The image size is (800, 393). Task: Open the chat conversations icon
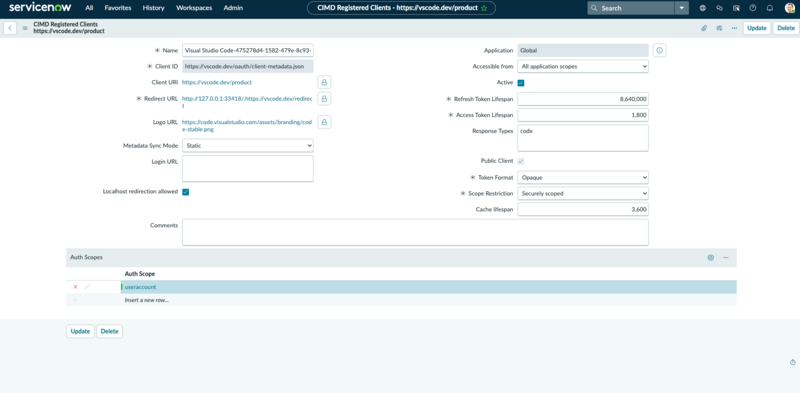tap(719, 8)
